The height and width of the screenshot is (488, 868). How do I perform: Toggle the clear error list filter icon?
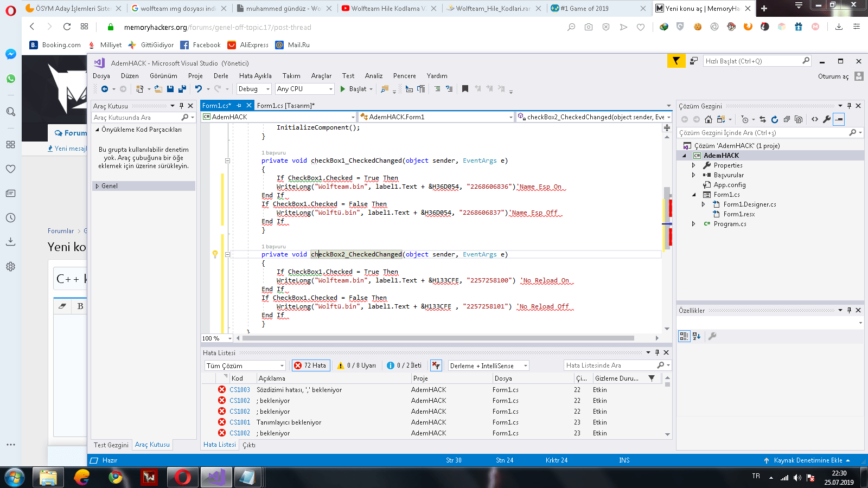(x=436, y=365)
